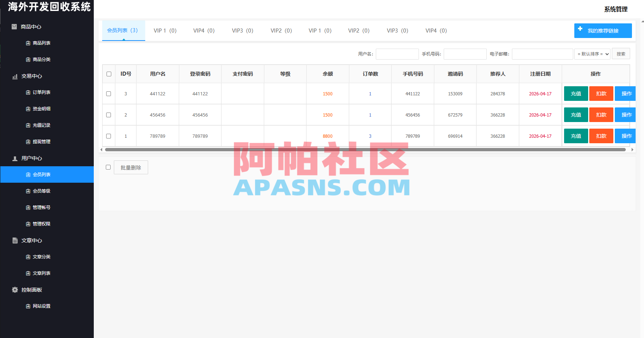Click the icon beside 管理帐号
The image size is (644, 338).
pos(28,208)
